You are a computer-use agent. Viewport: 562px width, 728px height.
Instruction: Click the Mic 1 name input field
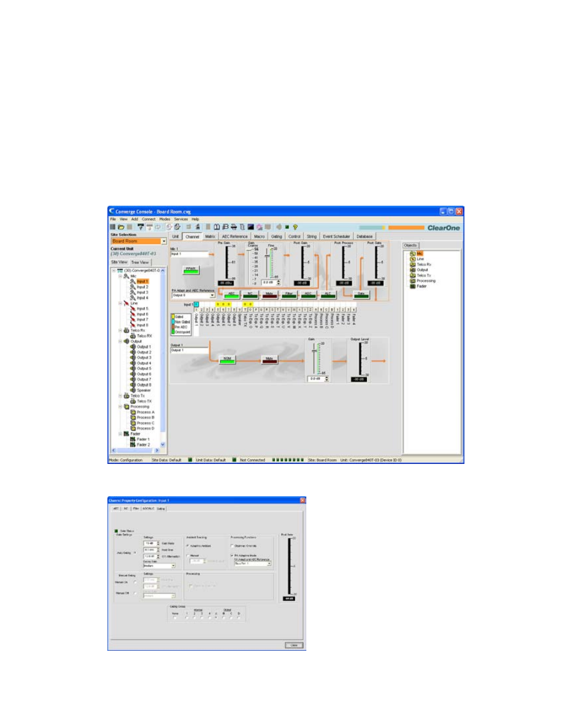click(190, 254)
